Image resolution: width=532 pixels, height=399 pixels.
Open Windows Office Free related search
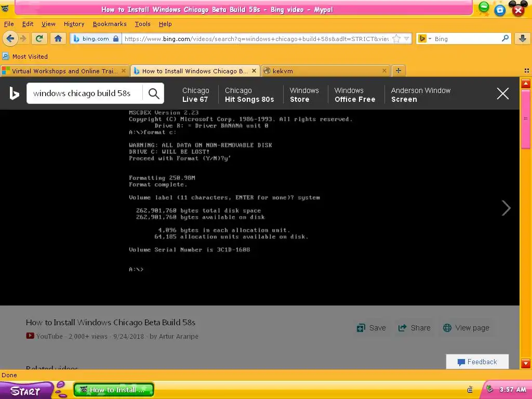tap(355, 95)
